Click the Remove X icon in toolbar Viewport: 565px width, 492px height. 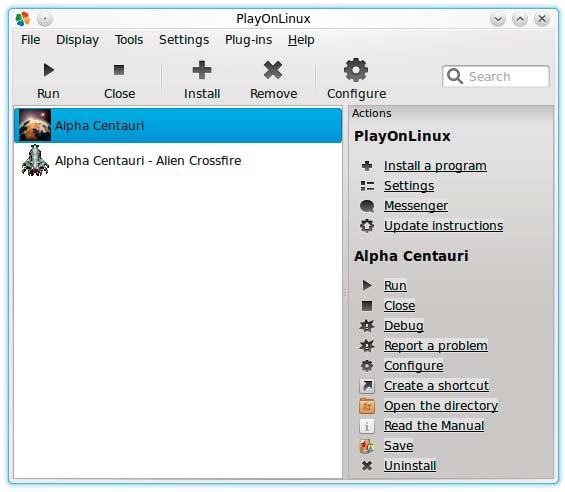[x=273, y=70]
